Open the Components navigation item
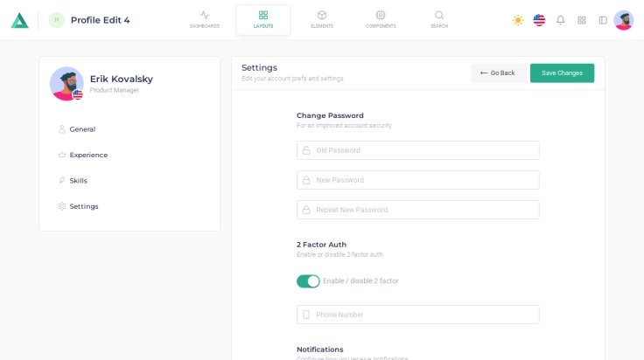The height and width of the screenshot is (360, 644). pyautogui.click(x=381, y=19)
